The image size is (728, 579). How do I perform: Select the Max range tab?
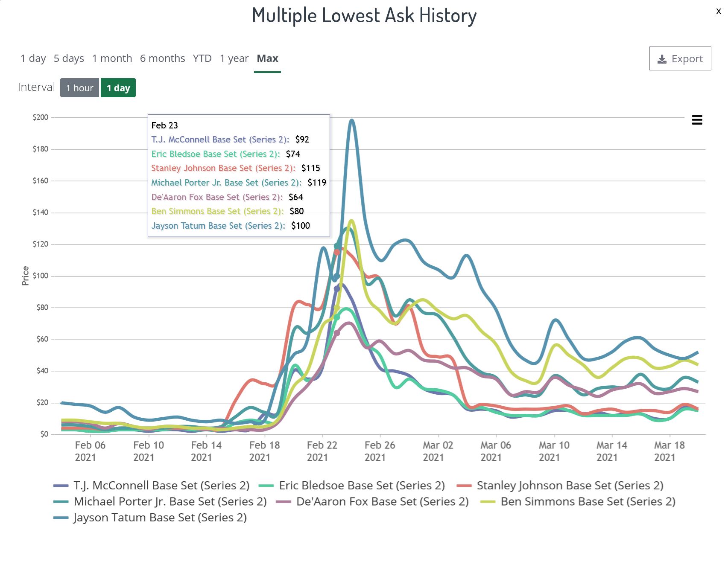[267, 58]
